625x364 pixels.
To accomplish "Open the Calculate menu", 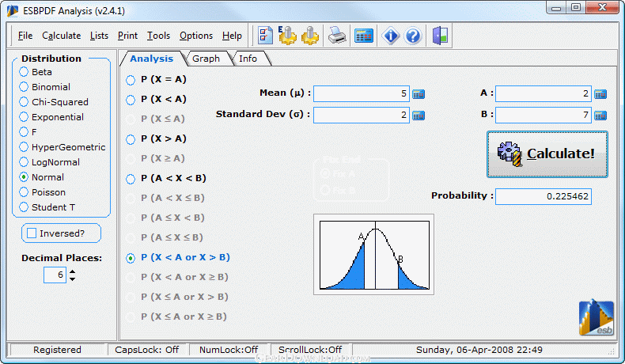I will coord(62,36).
